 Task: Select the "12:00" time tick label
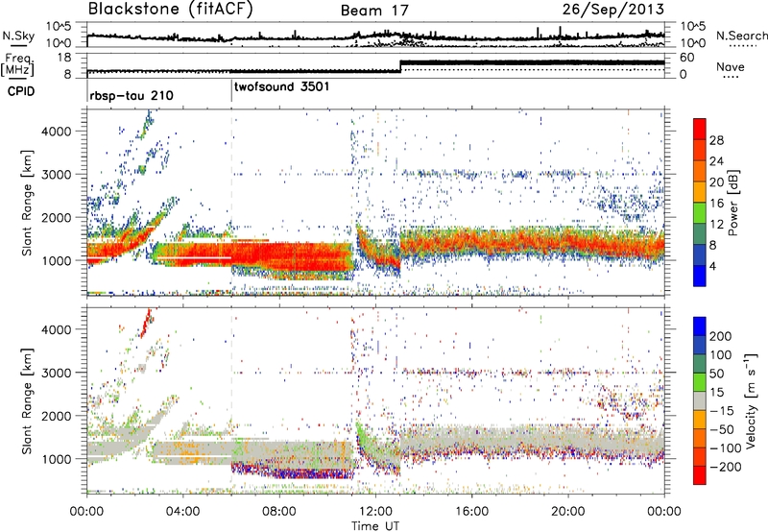pyautogui.click(x=375, y=512)
